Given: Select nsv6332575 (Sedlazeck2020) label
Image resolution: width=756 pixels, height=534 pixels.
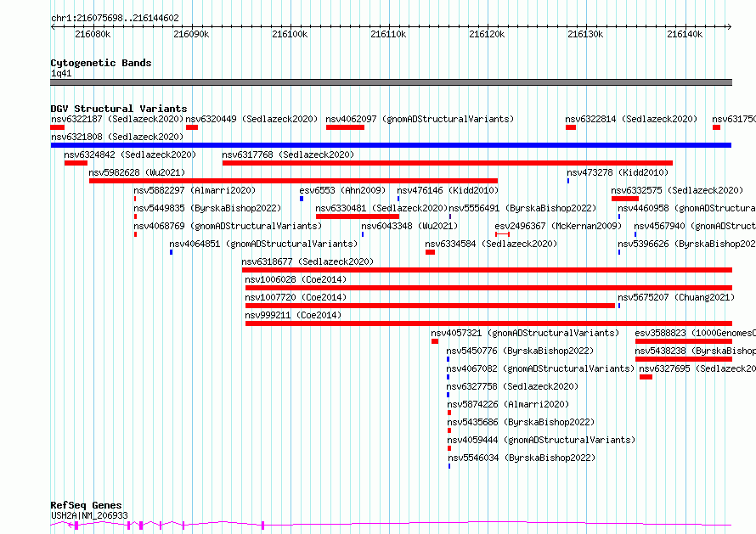Looking at the screenshot, I should pos(677,190).
